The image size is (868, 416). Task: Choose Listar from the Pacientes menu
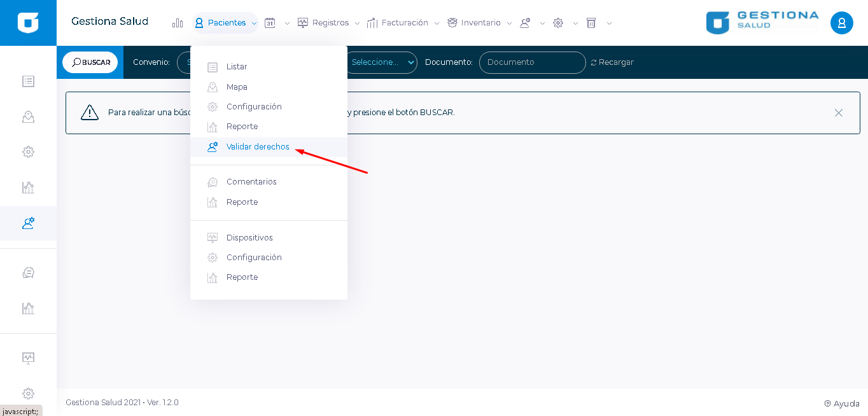pos(237,67)
